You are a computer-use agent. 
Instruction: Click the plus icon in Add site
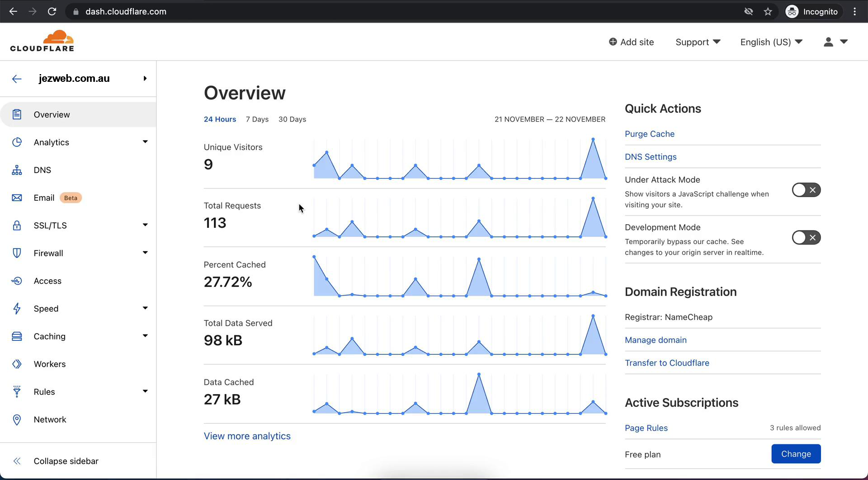(613, 42)
